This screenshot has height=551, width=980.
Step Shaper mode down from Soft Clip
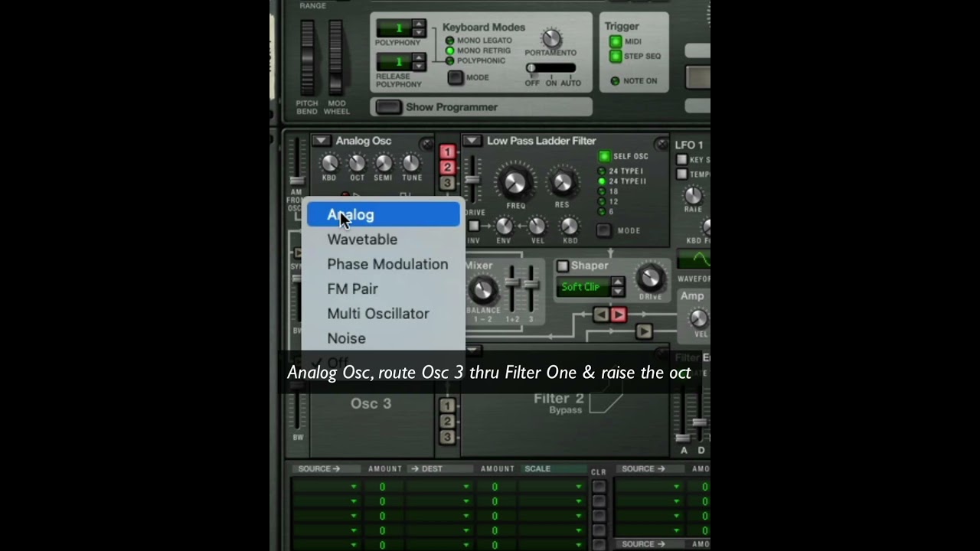click(618, 292)
